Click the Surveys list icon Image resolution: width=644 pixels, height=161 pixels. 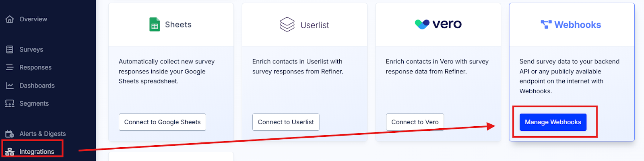pos(10,49)
